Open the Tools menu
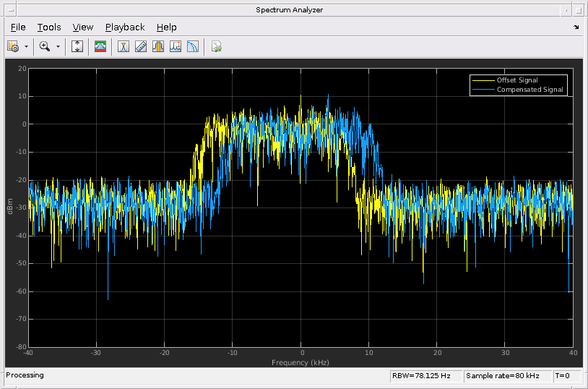 point(49,27)
